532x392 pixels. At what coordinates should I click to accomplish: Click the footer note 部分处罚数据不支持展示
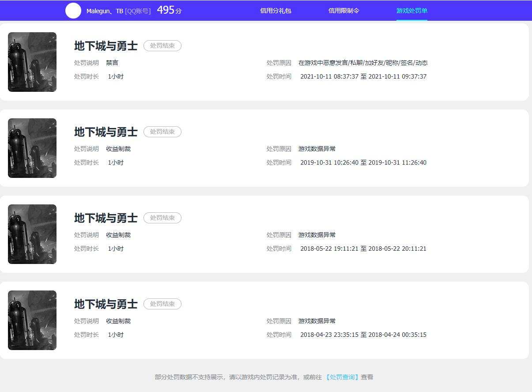[x=190, y=377]
